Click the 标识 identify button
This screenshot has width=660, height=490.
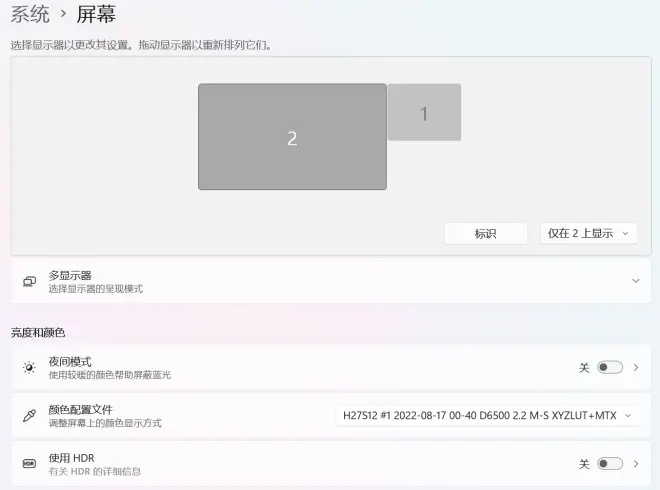coord(485,234)
